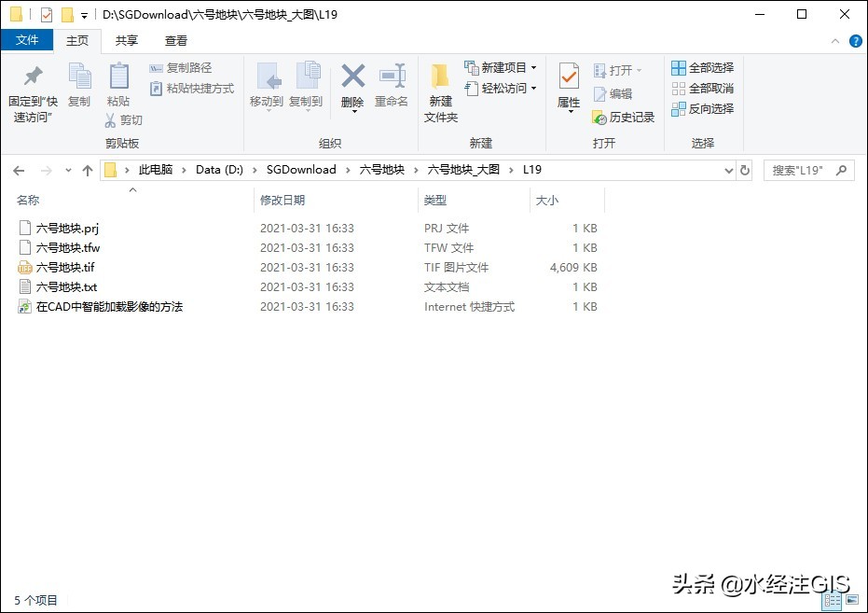Click the Internet 快捷方式 type cell
Viewport: 868px width, 613px height.
tap(470, 307)
